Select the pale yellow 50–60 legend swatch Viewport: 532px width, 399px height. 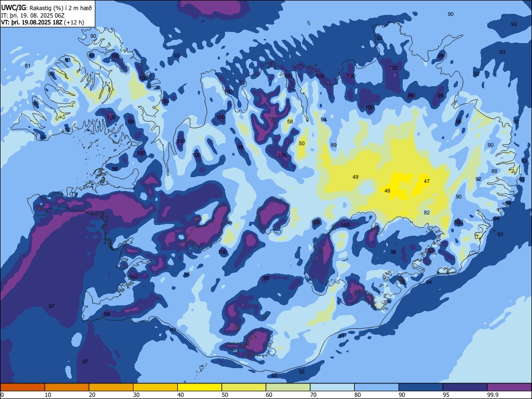(x=244, y=387)
